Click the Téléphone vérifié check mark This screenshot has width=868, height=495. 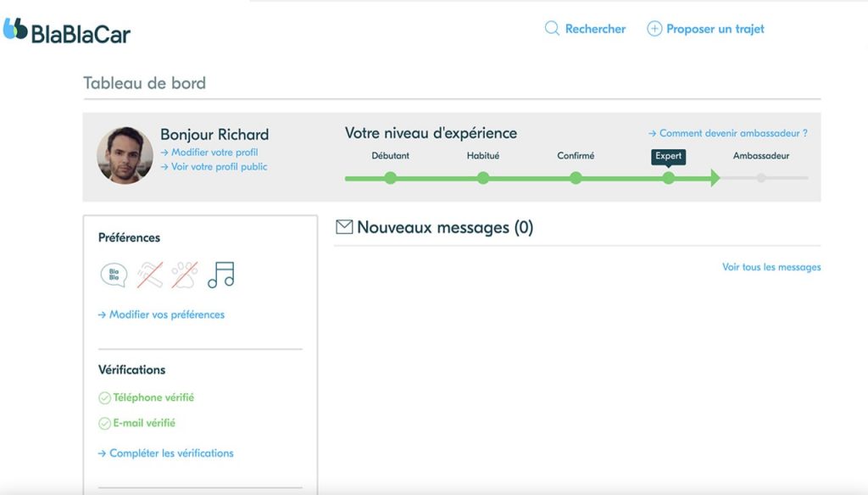(104, 398)
